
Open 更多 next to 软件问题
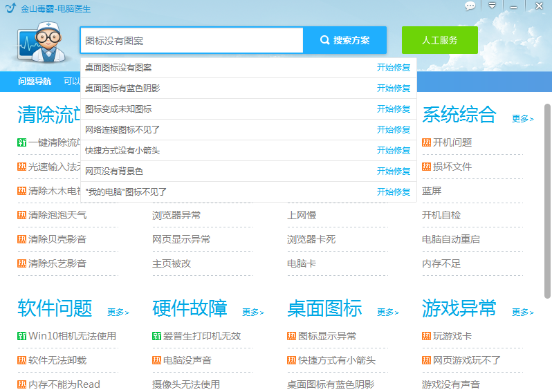118,312
